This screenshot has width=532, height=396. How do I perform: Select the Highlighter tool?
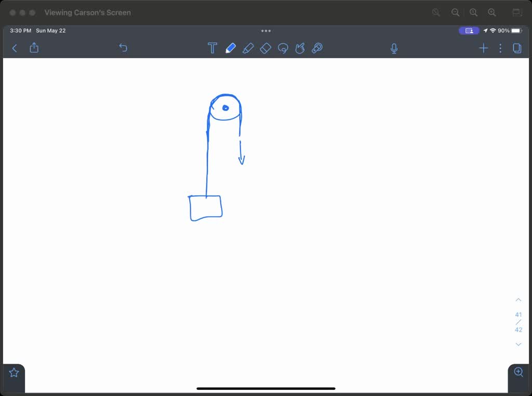[248, 48]
